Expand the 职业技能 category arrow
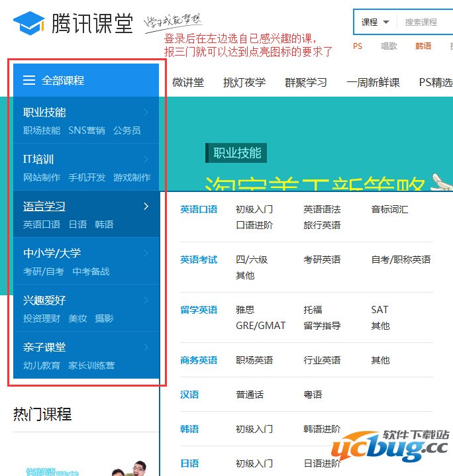 click(146, 113)
